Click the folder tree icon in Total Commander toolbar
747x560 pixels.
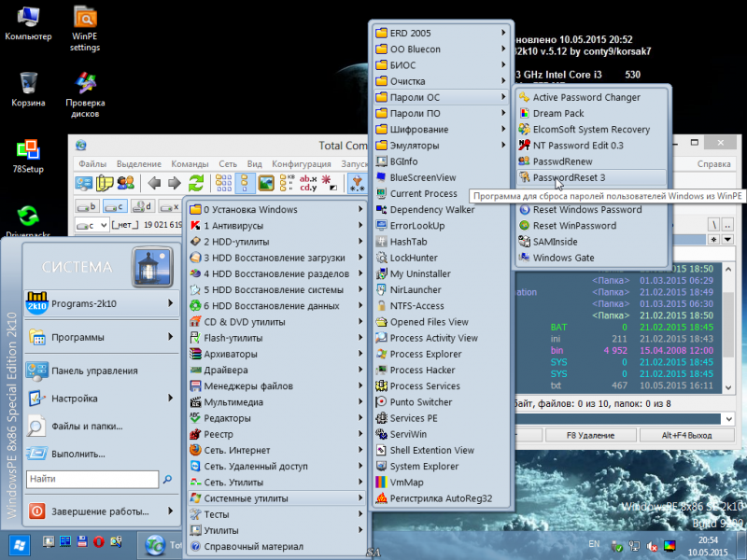coord(287,183)
